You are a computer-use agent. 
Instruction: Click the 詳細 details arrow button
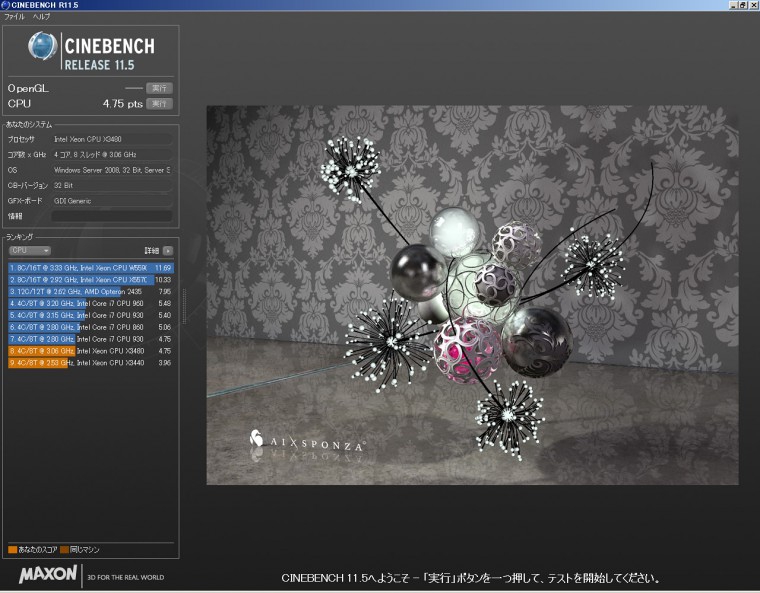[168, 251]
